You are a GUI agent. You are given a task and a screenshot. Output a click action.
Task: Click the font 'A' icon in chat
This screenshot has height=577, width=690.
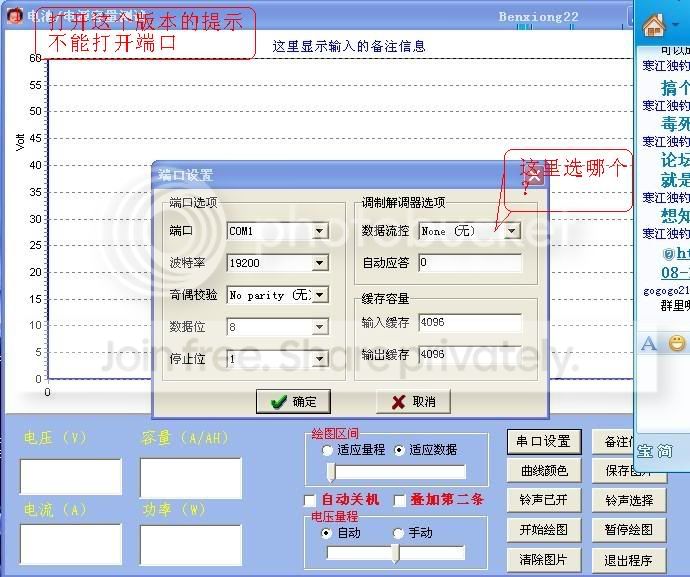[649, 344]
